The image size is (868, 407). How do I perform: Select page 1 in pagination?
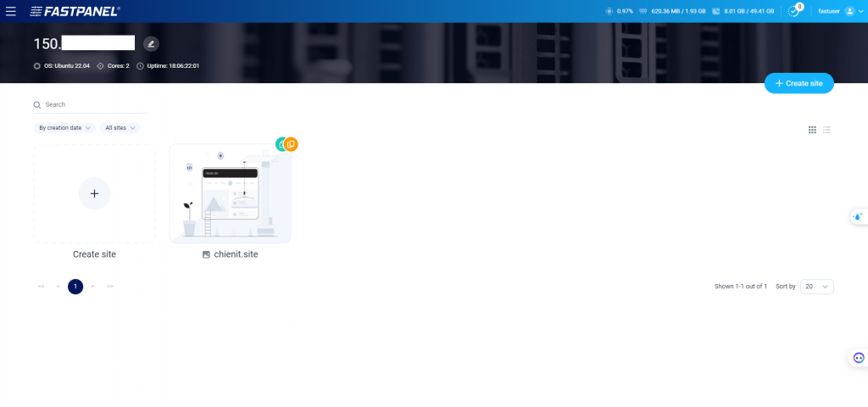point(75,287)
